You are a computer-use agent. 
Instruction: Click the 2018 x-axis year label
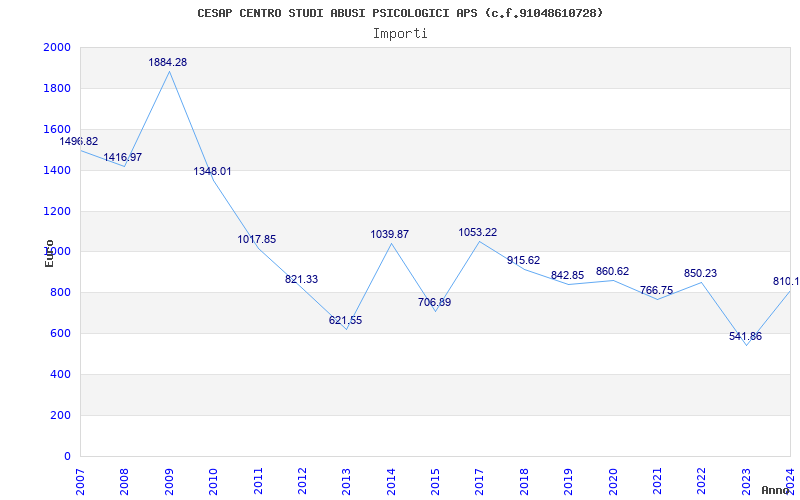point(523,481)
